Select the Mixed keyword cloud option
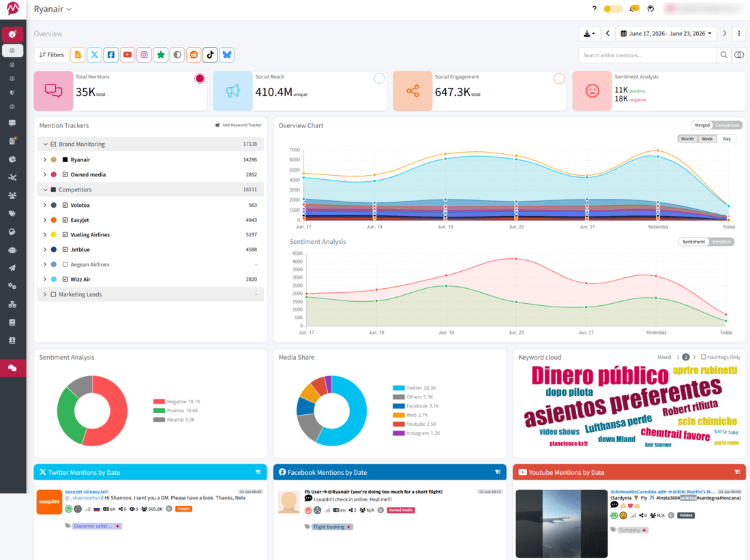The height and width of the screenshot is (560, 750). 664,357
